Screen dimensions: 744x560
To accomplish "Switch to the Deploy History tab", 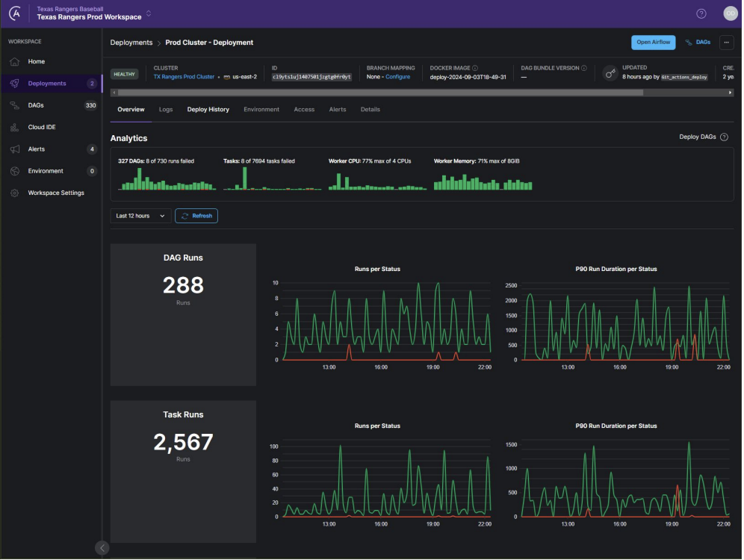I will click(208, 110).
